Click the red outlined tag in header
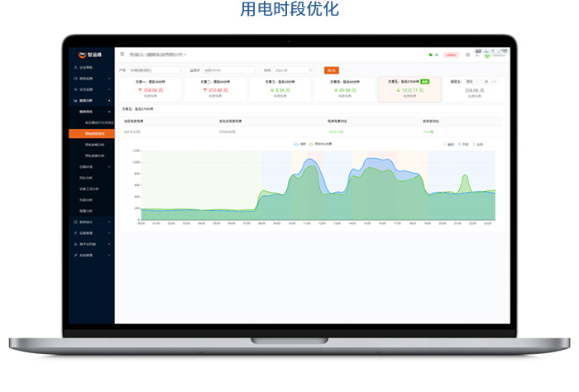 (451, 55)
